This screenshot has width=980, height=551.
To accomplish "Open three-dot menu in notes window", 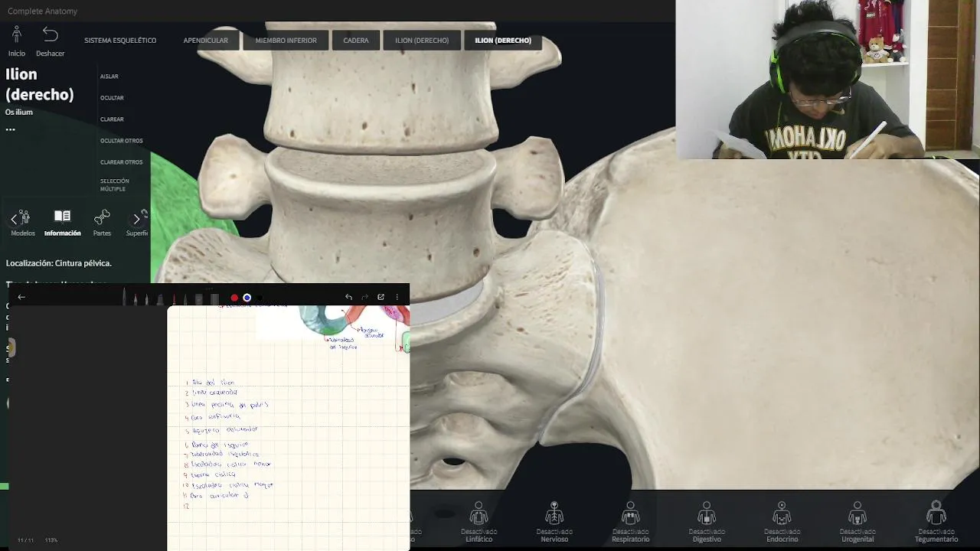I will coord(397,297).
